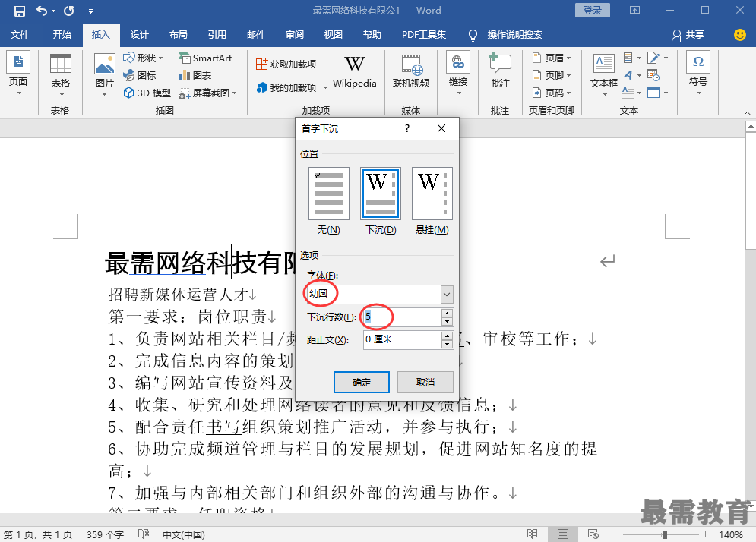The width and height of the screenshot is (756, 542).
Task: Open the 链接 links dropdown
Action: (x=458, y=73)
